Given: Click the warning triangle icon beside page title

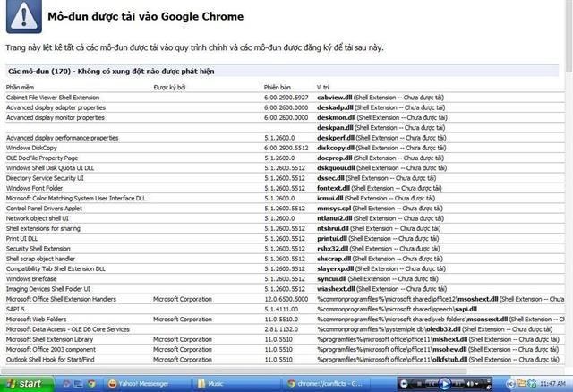Looking at the screenshot, I should click(x=24, y=16).
